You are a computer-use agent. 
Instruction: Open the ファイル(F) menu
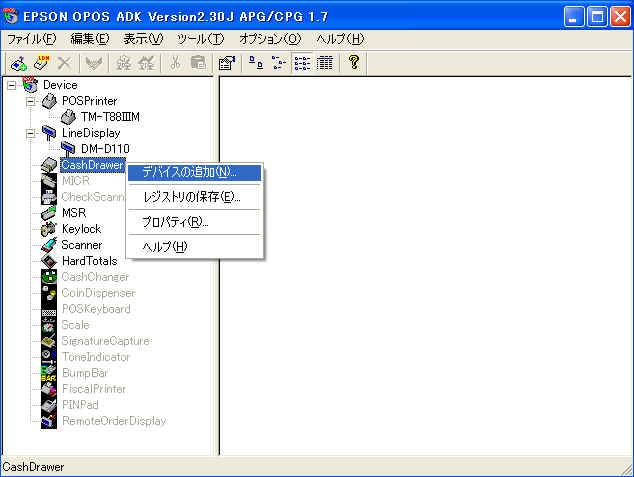32,39
